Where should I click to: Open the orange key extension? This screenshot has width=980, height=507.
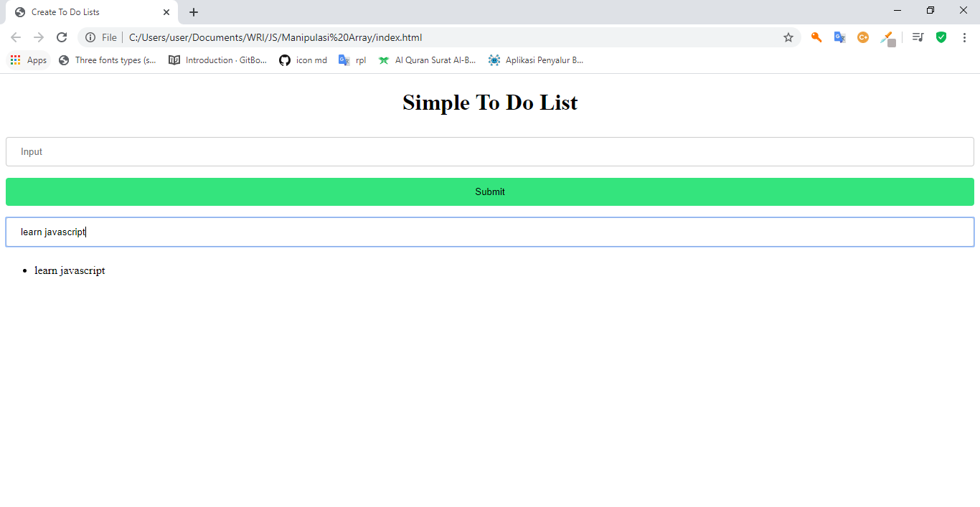816,37
